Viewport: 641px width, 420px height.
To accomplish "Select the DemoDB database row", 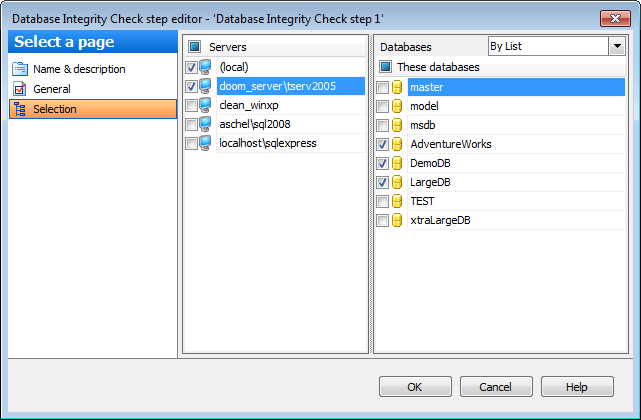I will click(500, 163).
